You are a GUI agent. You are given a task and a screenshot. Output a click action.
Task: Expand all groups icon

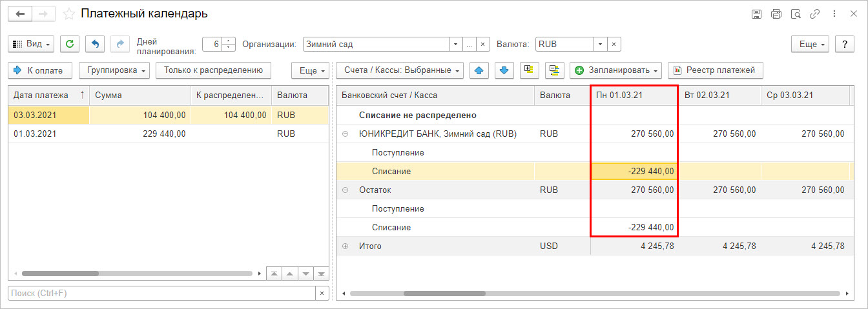(x=530, y=70)
